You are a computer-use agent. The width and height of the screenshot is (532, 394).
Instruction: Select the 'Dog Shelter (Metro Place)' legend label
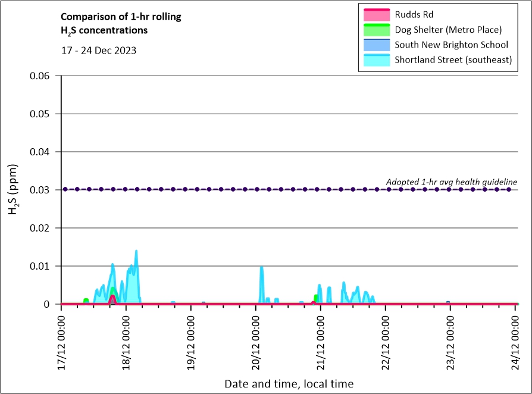point(449,30)
